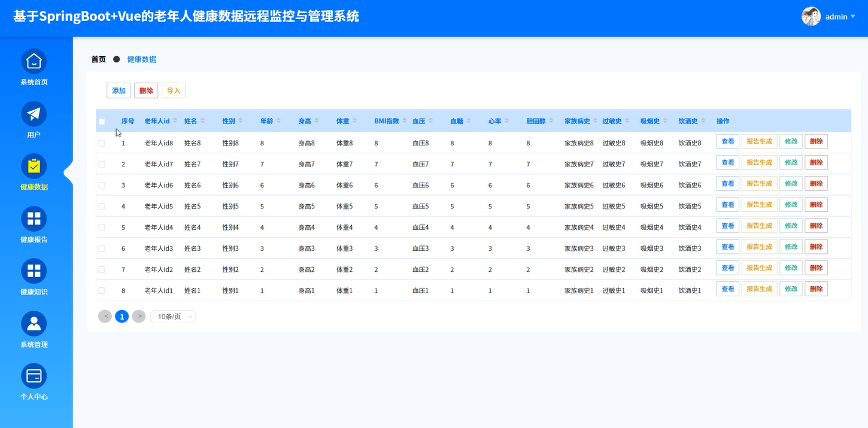The width and height of the screenshot is (868, 428).
Task: Go to previous page arrow
Action: 105,316
